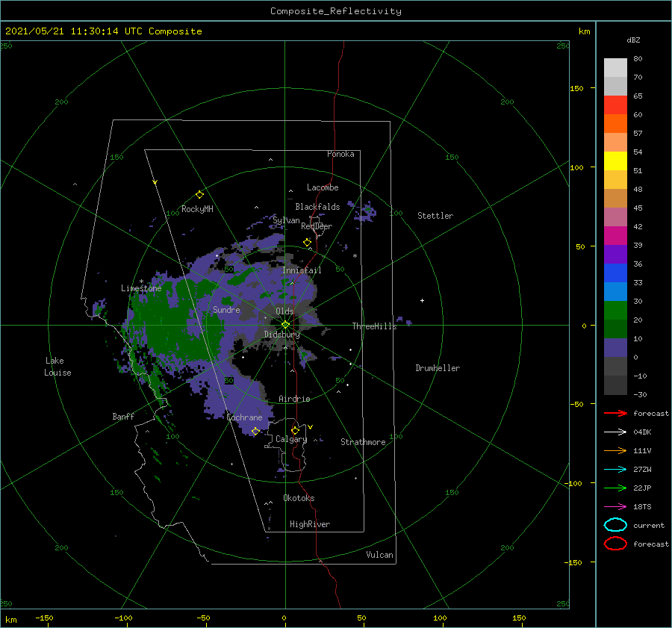Click the Sylvan label on map
672x628 pixels.
click(286, 221)
